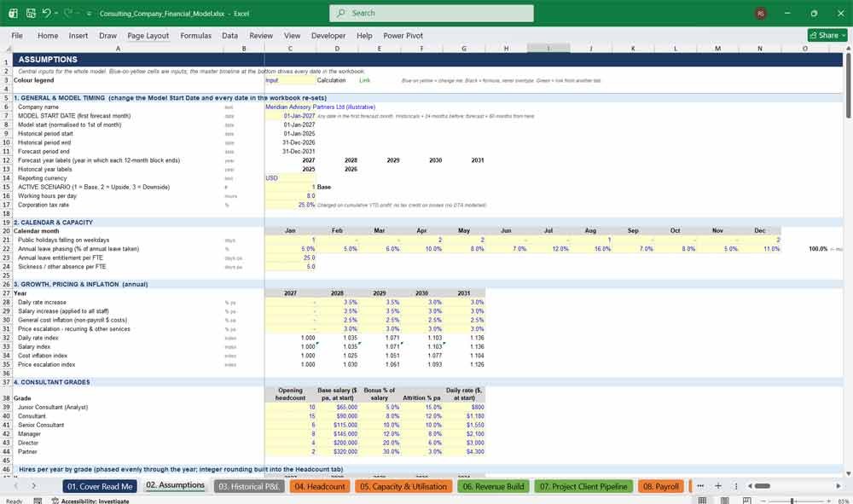This screenshot has height=504, width=853.
Task: Open the 03. Historical P&L sheet
Action: click(x=248, y=487)
